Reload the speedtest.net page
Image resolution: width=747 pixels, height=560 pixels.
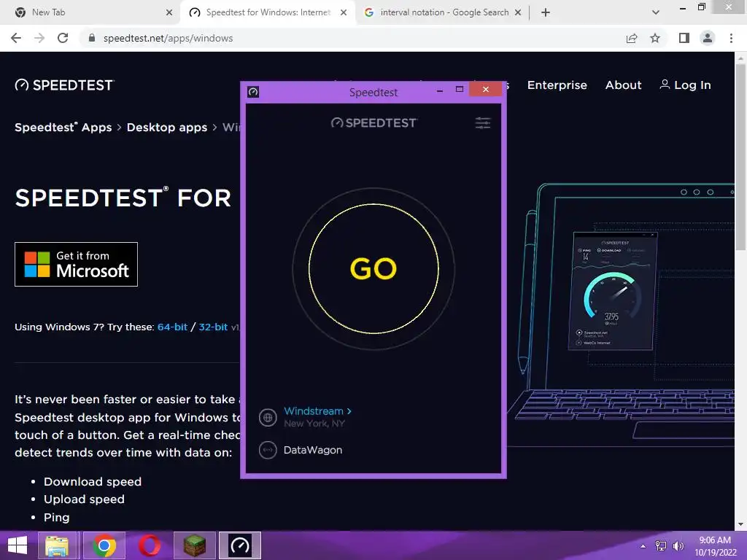63,38
